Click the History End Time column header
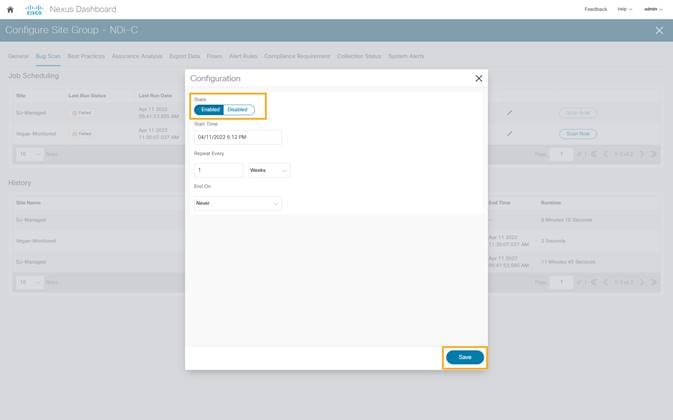Viewport: 673px width, 420px height. tap(499, 203)
